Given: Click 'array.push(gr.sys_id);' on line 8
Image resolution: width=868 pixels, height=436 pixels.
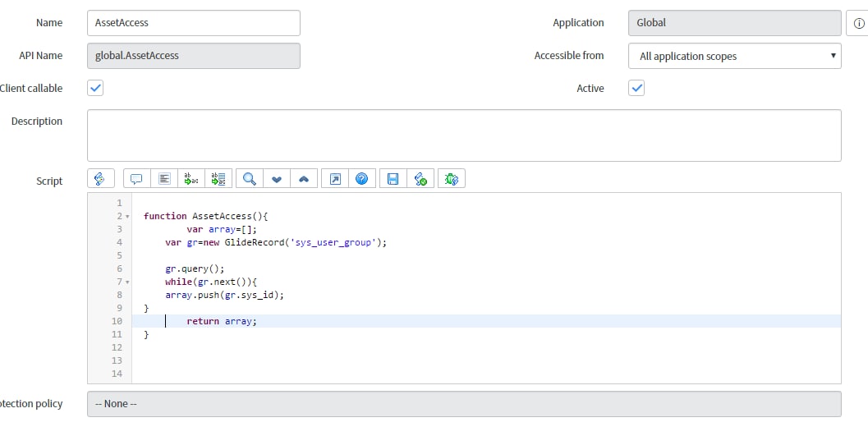Looking at the screenshot, I should pyautogui.click(x=224, y=296).
